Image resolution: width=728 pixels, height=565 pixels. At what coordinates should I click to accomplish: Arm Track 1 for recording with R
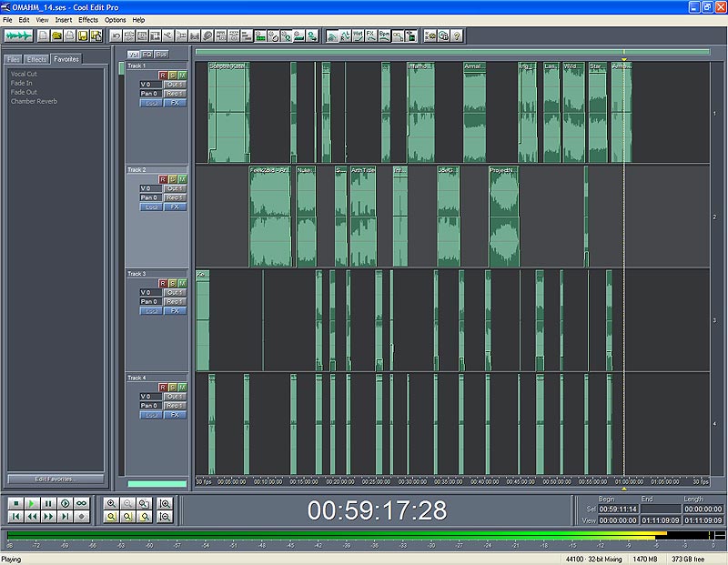click(163, 76)
